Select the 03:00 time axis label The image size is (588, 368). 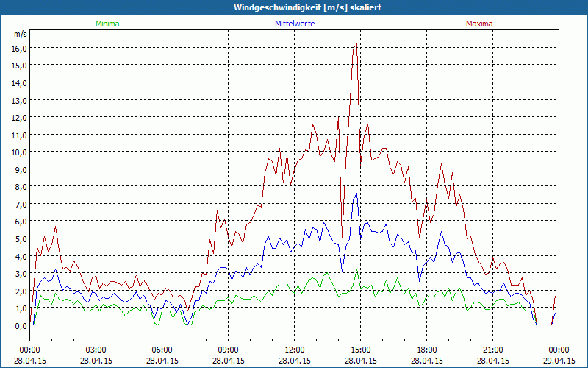(96, 350)
